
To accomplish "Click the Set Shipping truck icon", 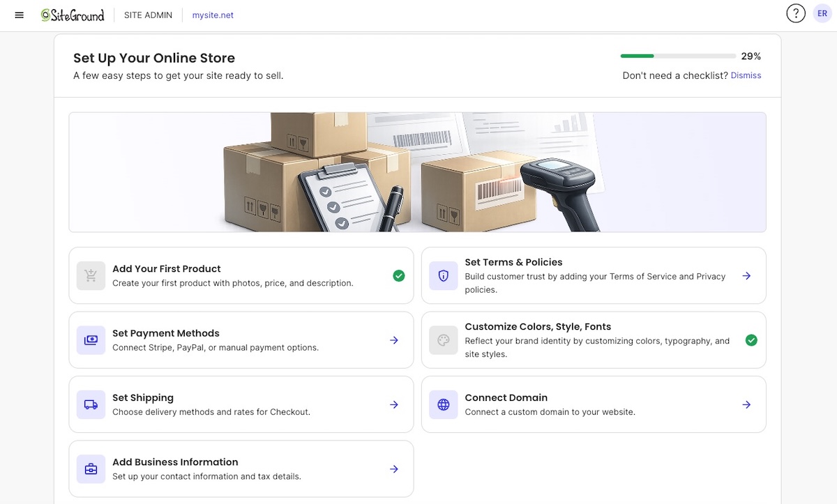I will [91, 404].
